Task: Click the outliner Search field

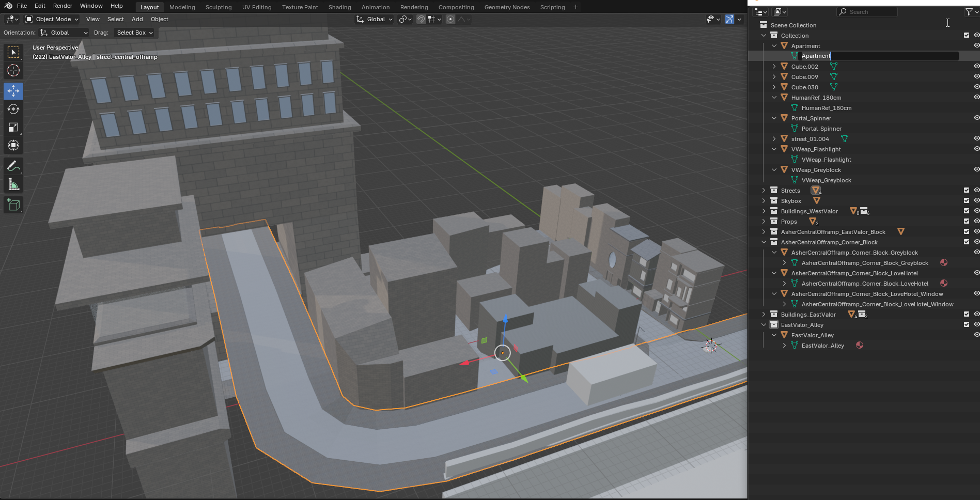Action: pos(868,12)
